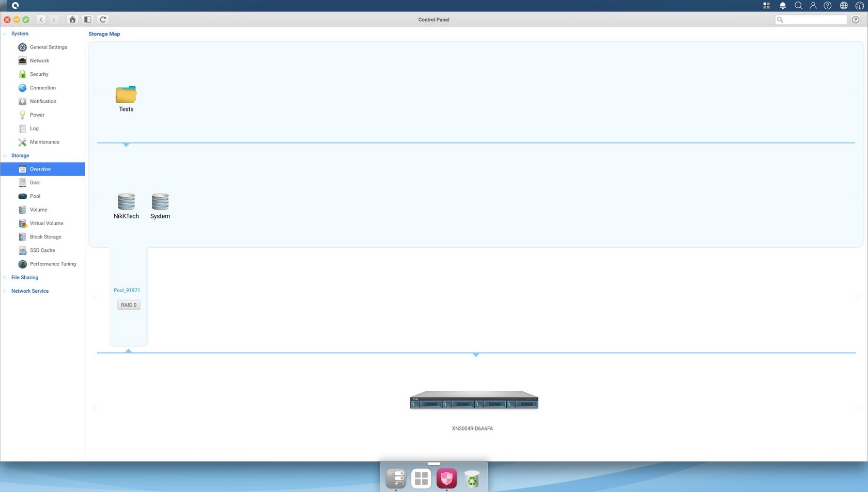The image size is (868, 492).
Task: Open the top-bar search
Action: coord(798,6)
